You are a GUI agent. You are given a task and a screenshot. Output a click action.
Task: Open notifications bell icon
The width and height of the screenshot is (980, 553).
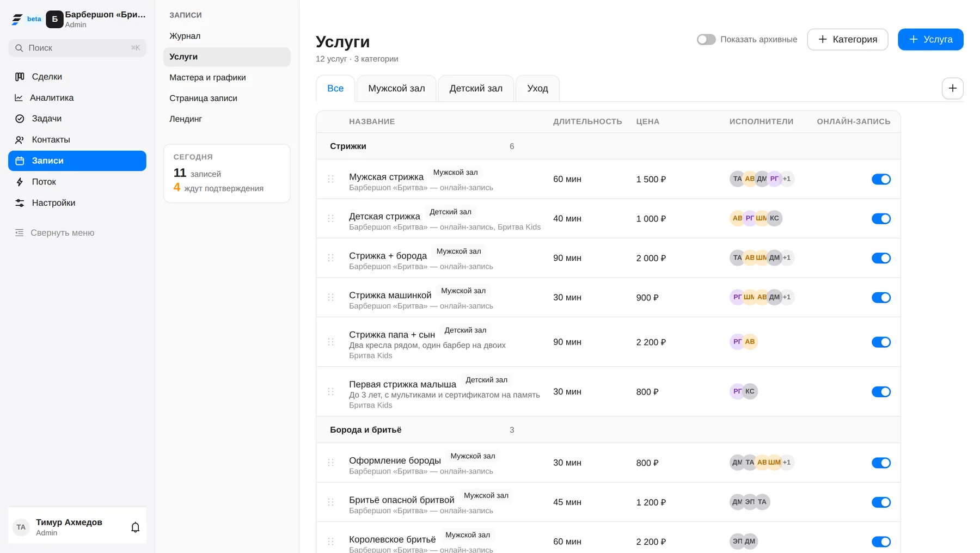click(x=136, y=527)
